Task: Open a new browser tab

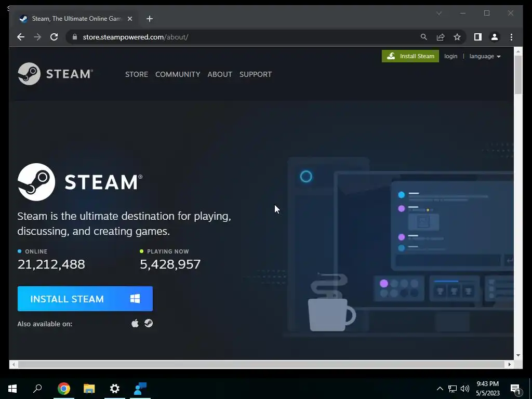Action: [x=149, y=19]
